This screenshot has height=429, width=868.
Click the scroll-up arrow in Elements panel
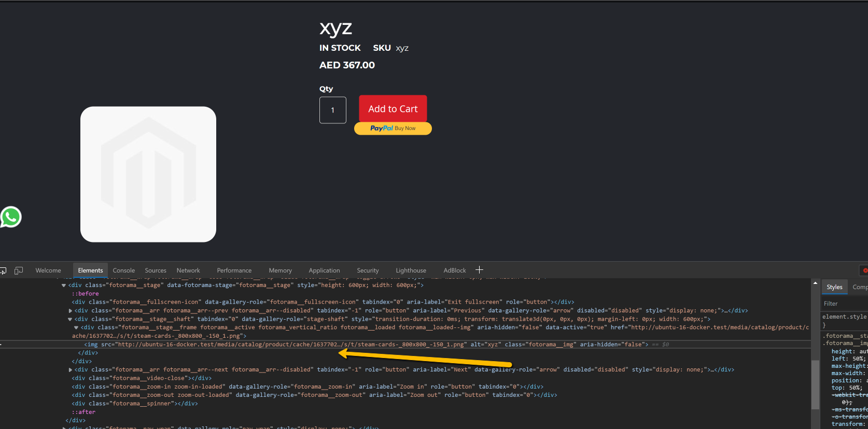pyautogui.click(x=815, y=283)
